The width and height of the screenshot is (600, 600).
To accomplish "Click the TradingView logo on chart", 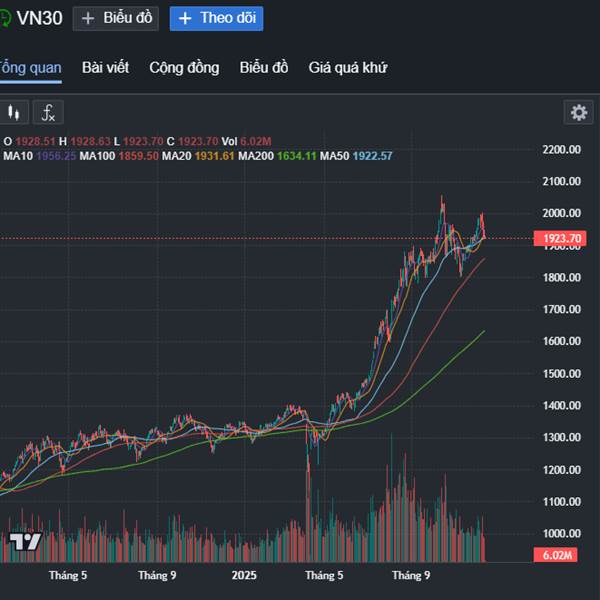I will coord(24,542).
